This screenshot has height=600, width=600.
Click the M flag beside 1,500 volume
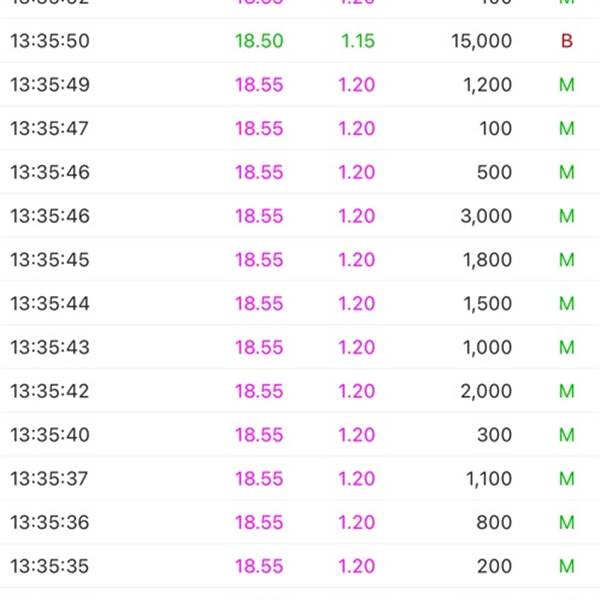[x=567, y=304]
